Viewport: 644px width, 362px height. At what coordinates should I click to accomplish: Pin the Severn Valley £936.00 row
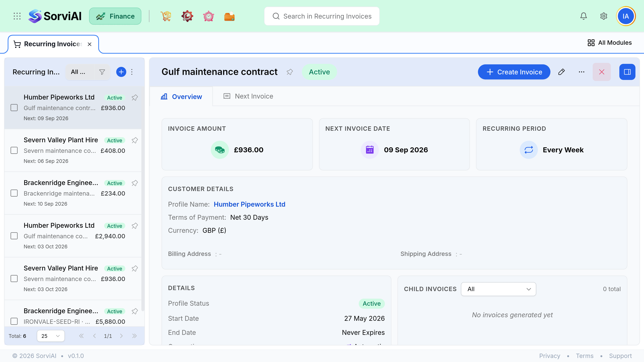[135, 268]
